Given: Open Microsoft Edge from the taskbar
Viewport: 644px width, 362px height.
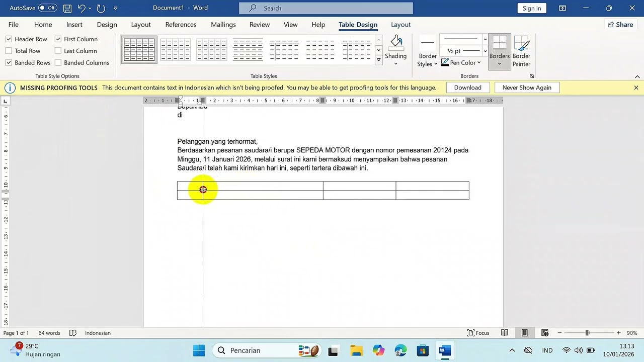Looking at the screenshot, I should pyautogui.click(x=400, y=350).
